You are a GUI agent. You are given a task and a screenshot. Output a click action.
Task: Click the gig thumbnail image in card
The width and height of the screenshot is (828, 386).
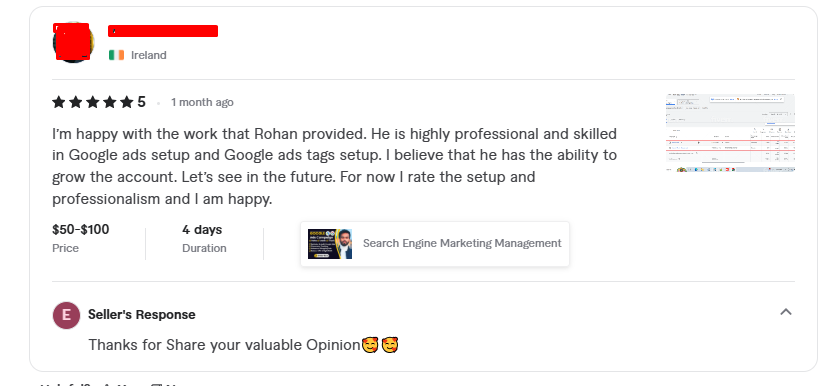pyautogui.click(x=330, y=243)
